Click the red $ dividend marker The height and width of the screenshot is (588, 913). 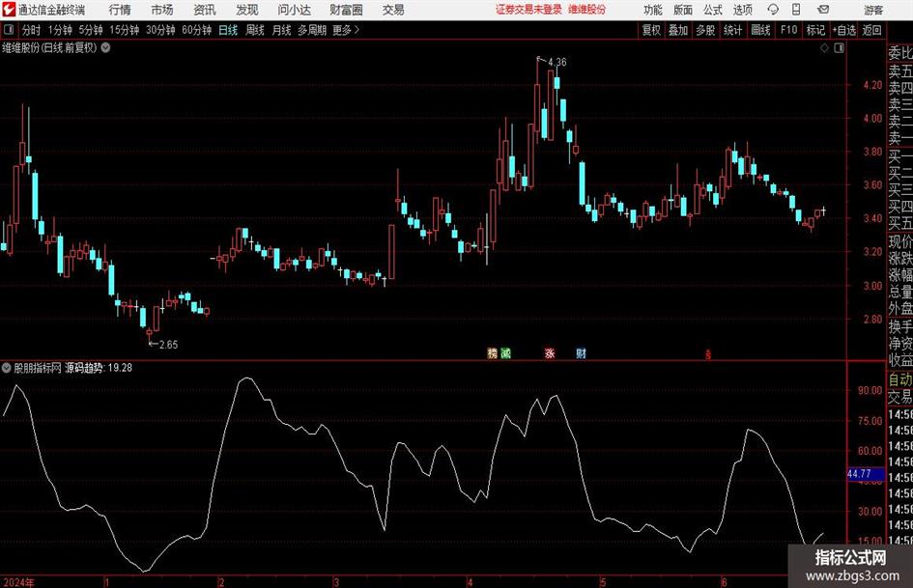pyautogui.click(x=708, y=354)
